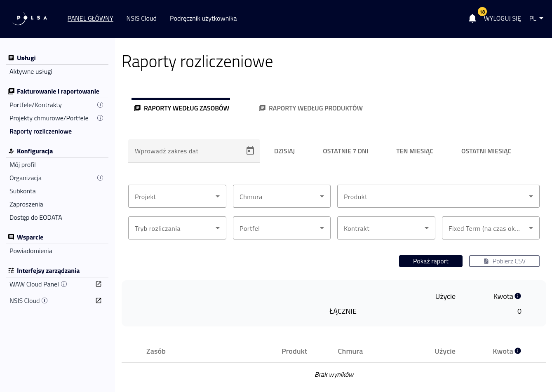Open the PL language selector
Screen dimensions: 552x392
point(536,19)
